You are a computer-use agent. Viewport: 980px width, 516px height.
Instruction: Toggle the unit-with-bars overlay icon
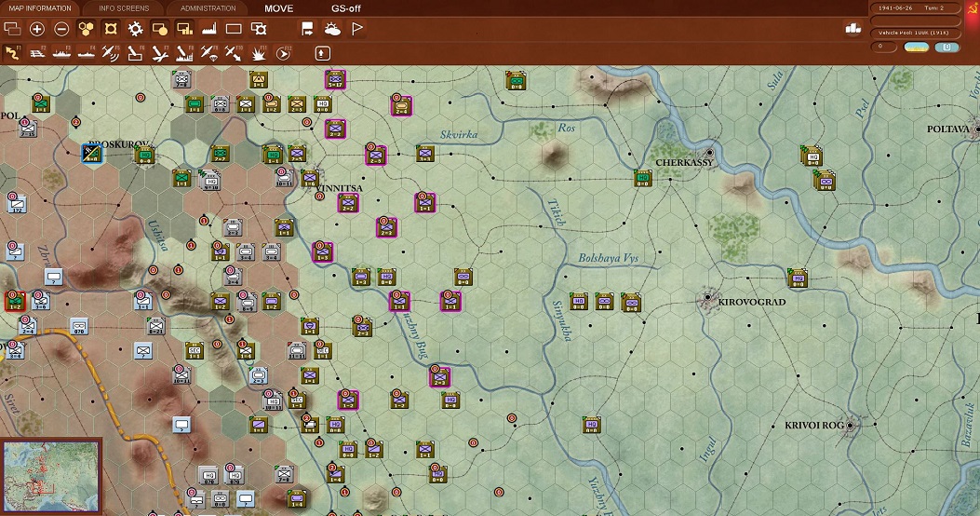click(184, 29)
